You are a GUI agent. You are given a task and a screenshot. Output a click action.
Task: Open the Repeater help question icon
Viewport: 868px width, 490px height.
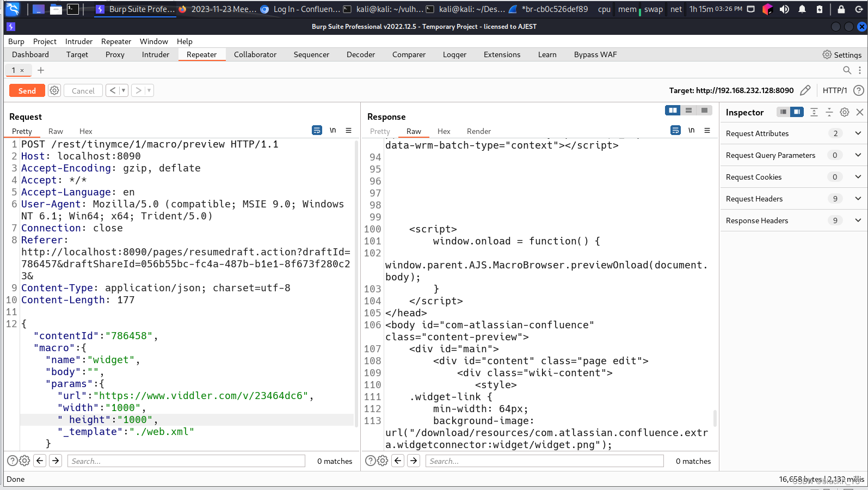point(859,90)
